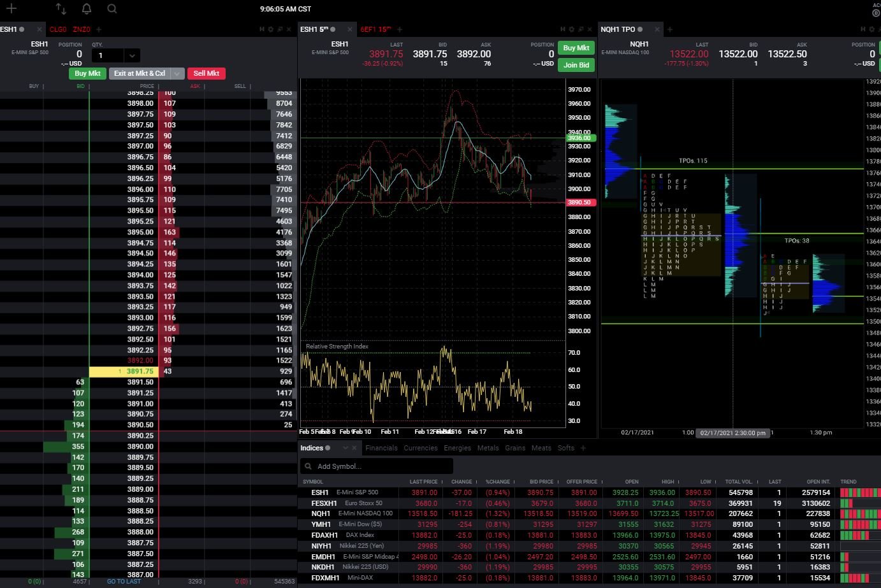The image size is (881, 588).
Task: Click the Add Symbol input field
Action: point(376,466)
